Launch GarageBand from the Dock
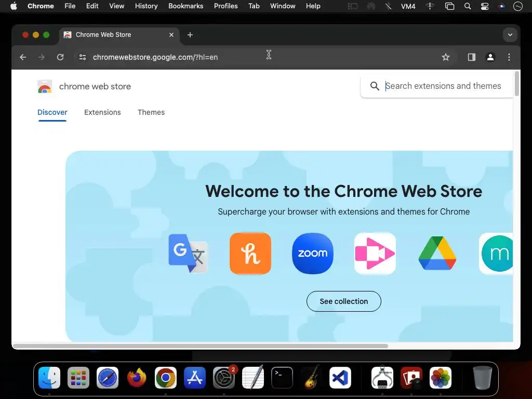Image resolution: width=532 pixels, height=399 pixels. point(311,378)
